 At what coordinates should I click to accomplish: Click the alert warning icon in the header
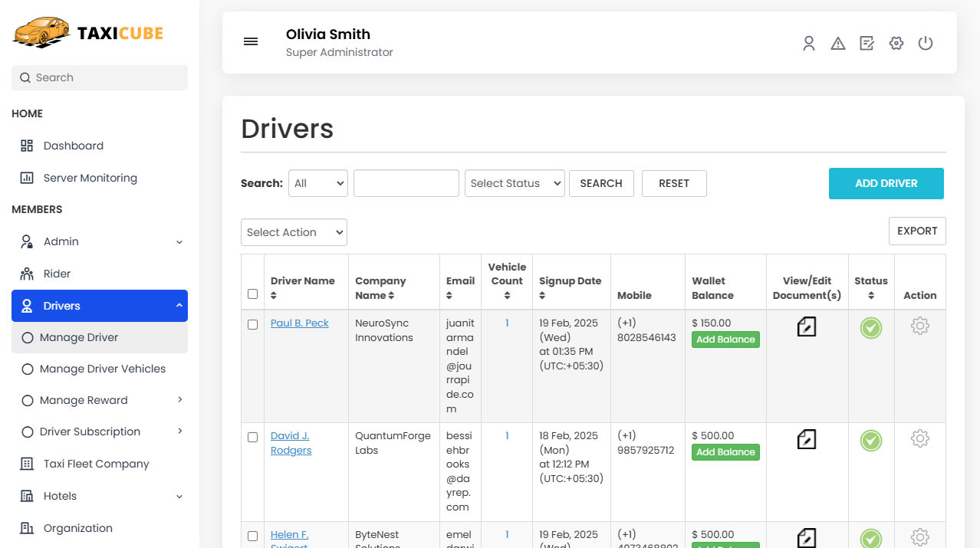pos(837,44)
